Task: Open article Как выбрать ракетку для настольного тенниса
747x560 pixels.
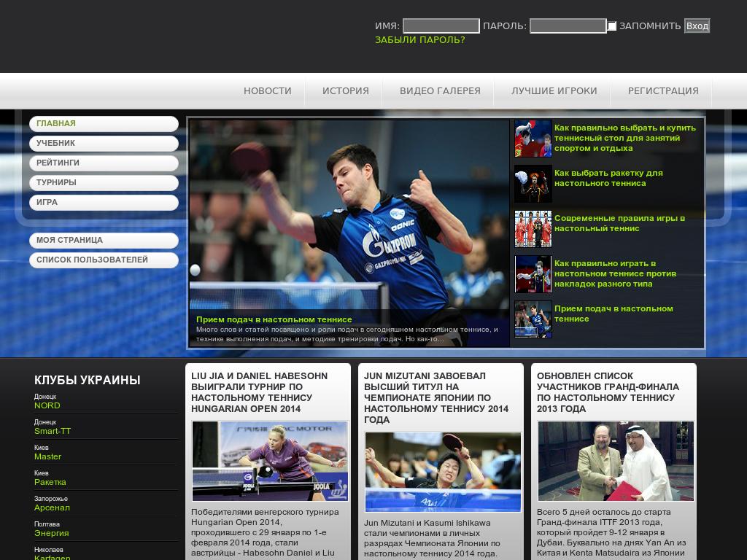Action: click(608, 178)
